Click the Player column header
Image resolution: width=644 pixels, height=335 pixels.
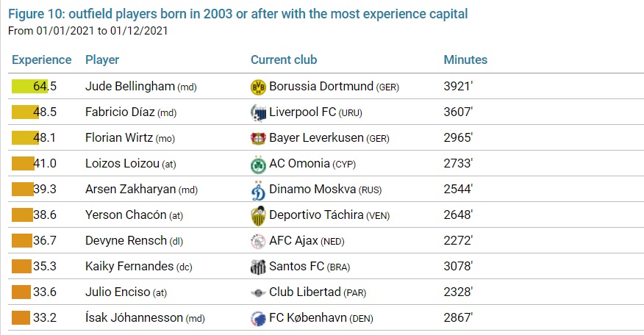(102, 60)
